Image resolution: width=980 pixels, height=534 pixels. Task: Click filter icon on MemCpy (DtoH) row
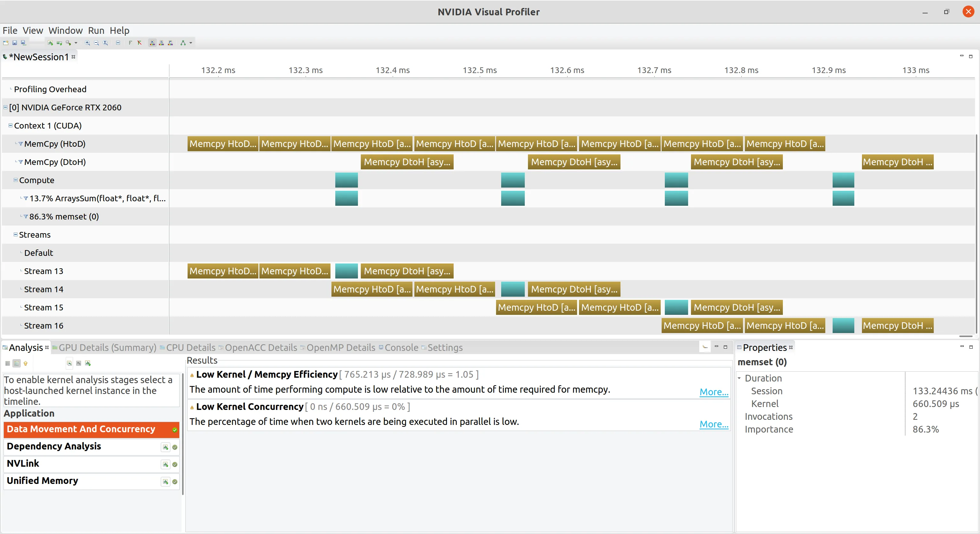click(20, 162)
